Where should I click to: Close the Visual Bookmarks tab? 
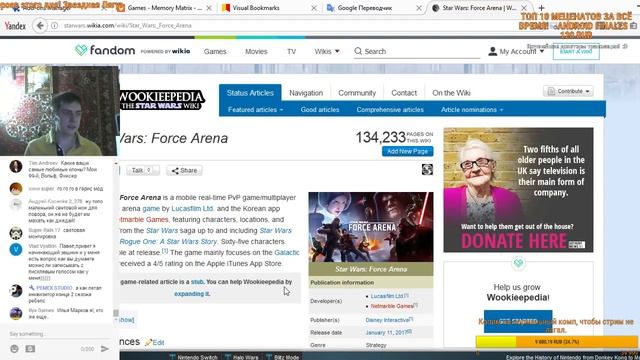pos(313,8)
